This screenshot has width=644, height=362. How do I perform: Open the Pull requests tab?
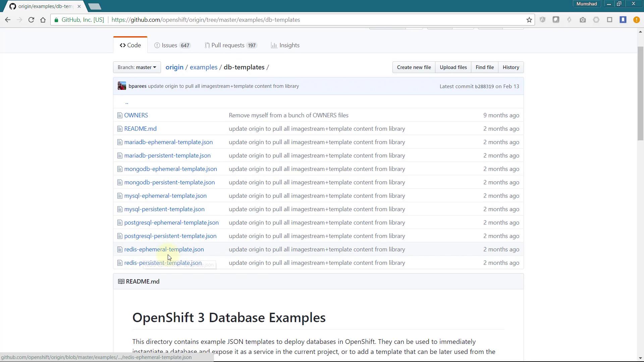(x=231, y=45)
